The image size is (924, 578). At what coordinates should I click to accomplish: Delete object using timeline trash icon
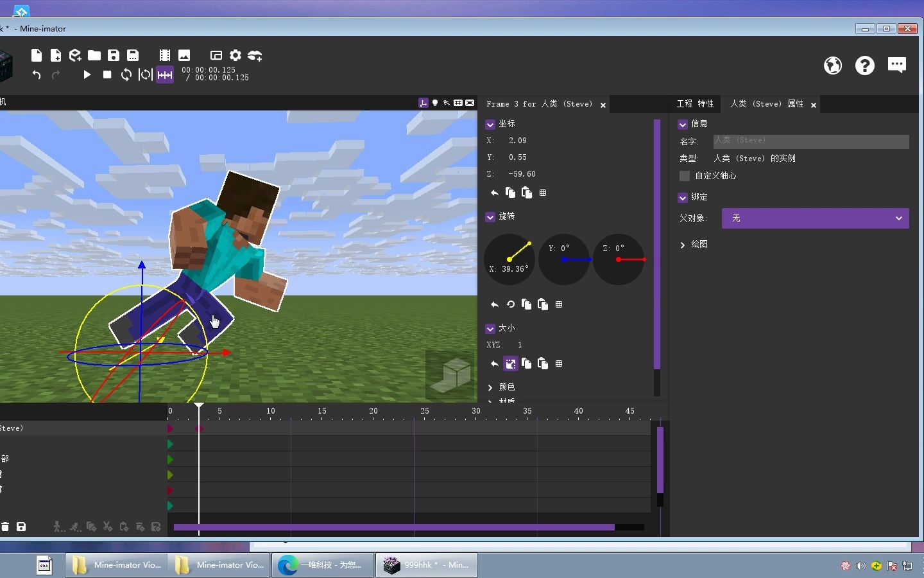pos(5,527)
